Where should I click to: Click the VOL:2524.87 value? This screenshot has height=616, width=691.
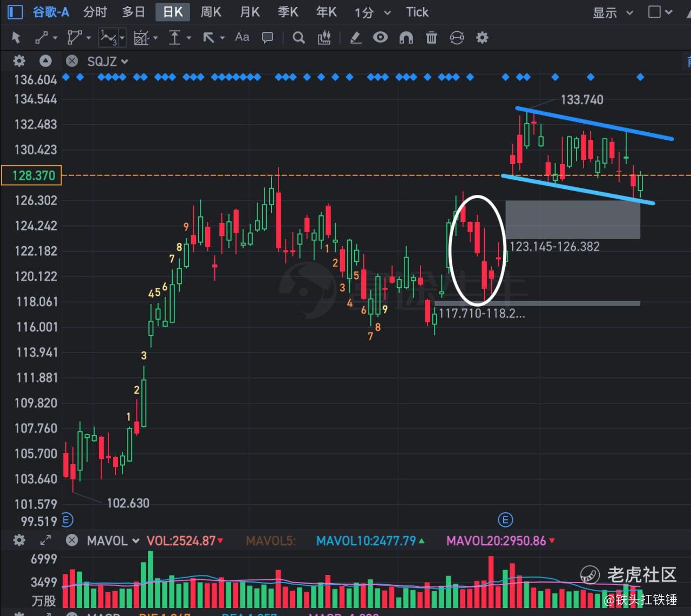(181, 540)
